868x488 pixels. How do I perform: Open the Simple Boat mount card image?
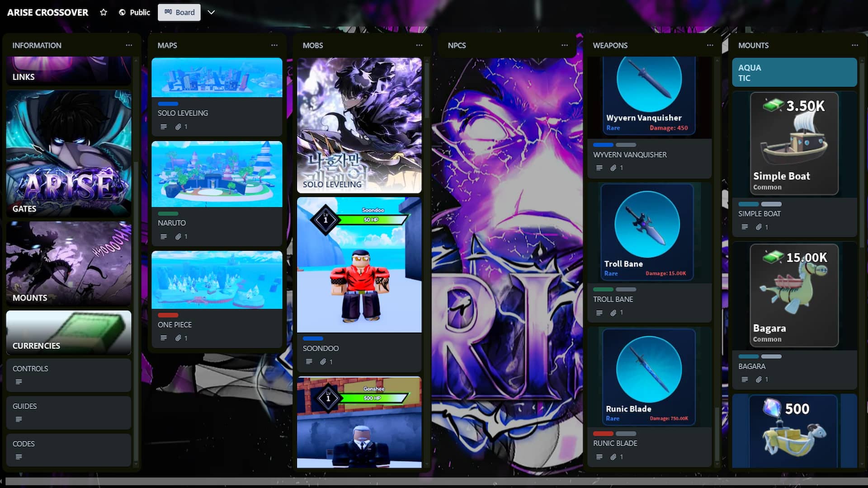(x=794, y=144)
